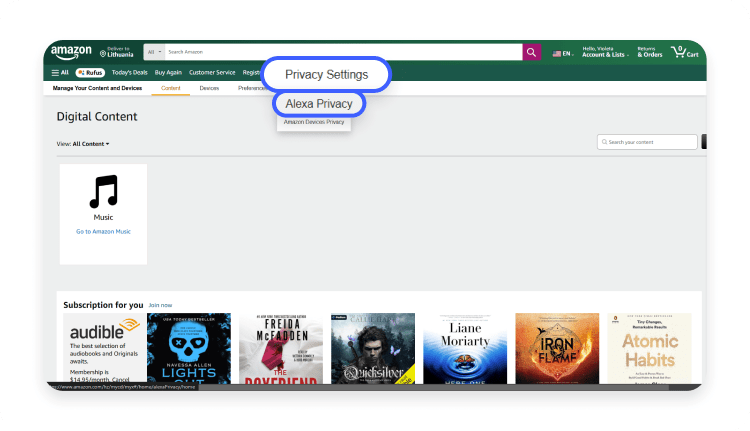Viewport: 750px width, 431px height.
Task: Switch to the Devices tab
Action: [209, 88]
